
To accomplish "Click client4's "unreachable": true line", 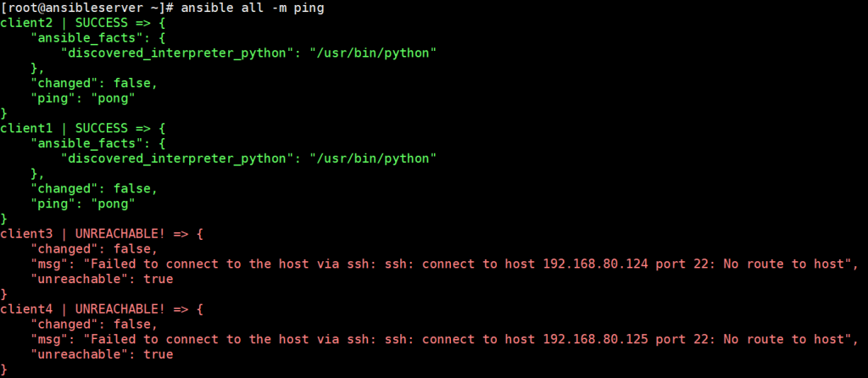I will [102, 354].
